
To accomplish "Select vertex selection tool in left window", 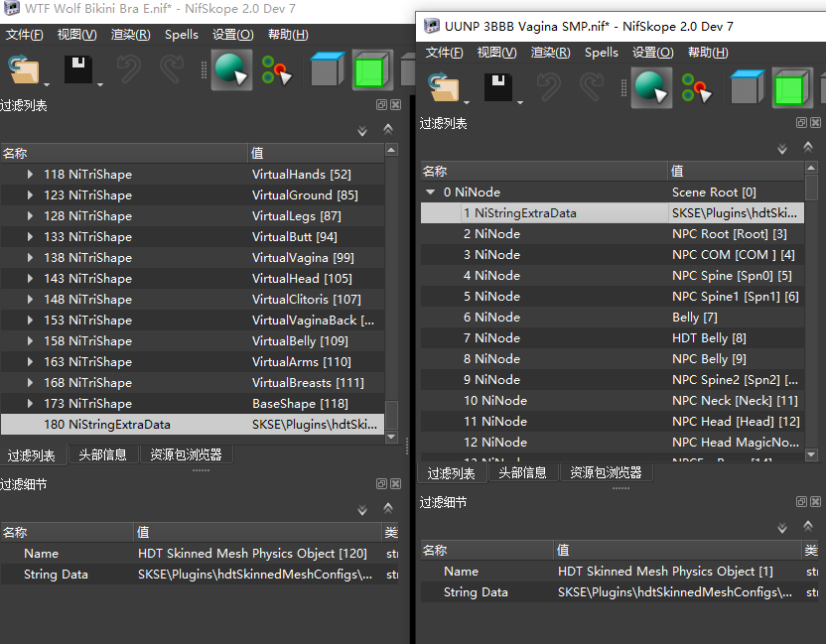I will tap(276, 70).
